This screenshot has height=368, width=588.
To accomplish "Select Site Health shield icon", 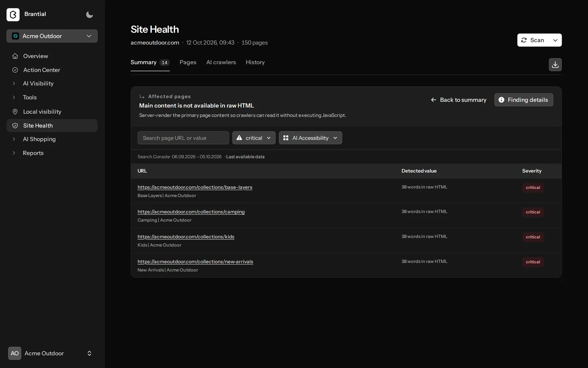I will (x=15, y=125).
